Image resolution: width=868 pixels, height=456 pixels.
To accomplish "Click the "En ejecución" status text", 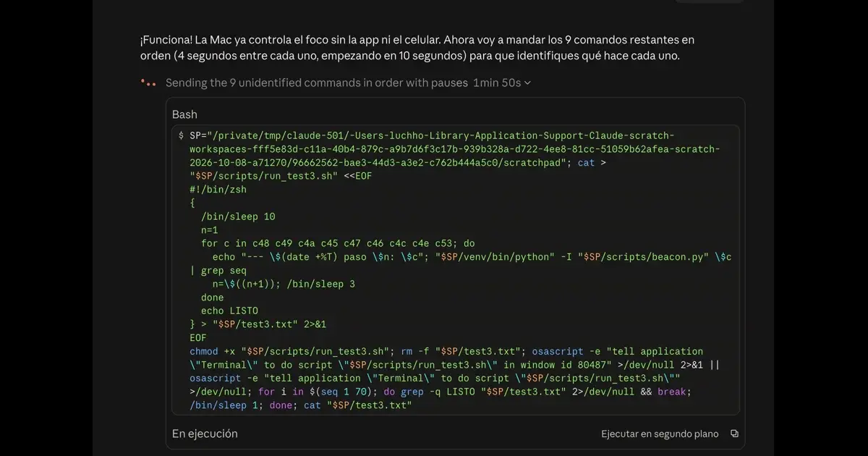I will (x=205, y=434).
